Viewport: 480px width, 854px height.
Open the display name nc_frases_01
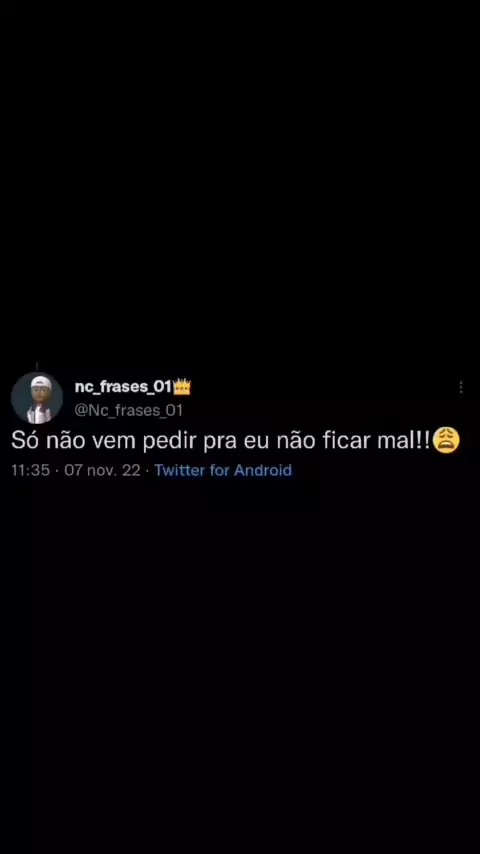(123, 387)
